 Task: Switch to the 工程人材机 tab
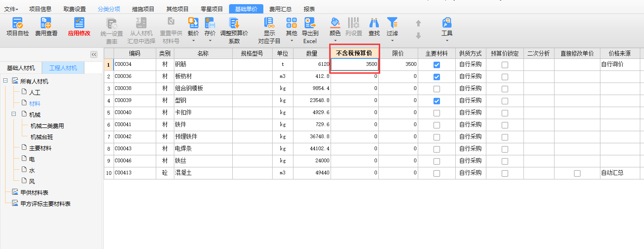tap(63, 68)
